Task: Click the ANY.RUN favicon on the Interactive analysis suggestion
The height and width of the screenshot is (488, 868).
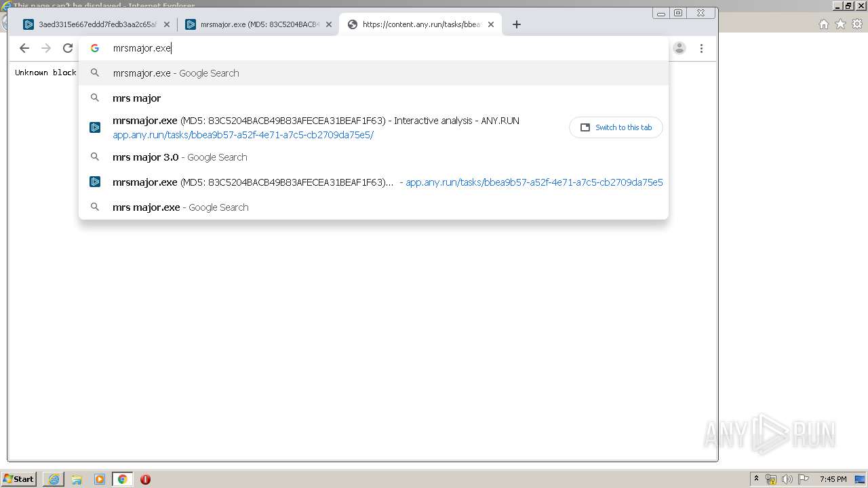Action: [x=95, y=127]
